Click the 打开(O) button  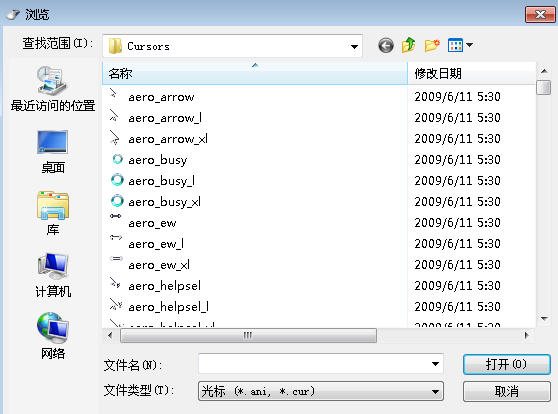click(507, 364)
